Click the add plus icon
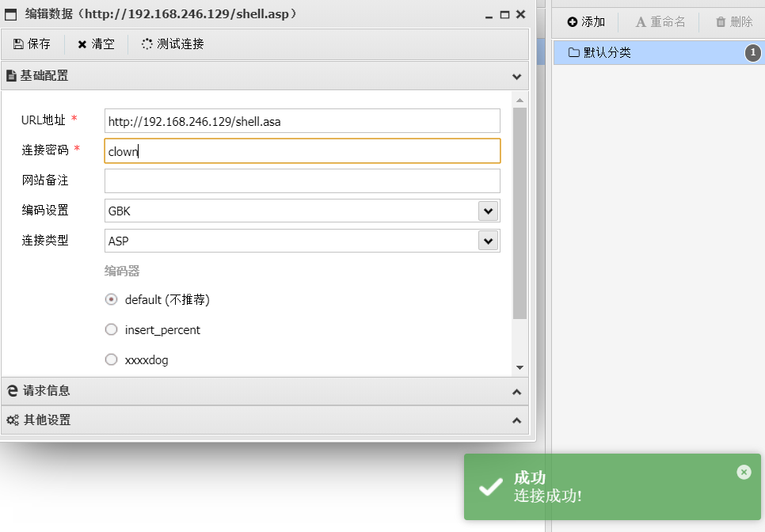The image size is (765, 532). pyautogui.click(x=573, y=22)
